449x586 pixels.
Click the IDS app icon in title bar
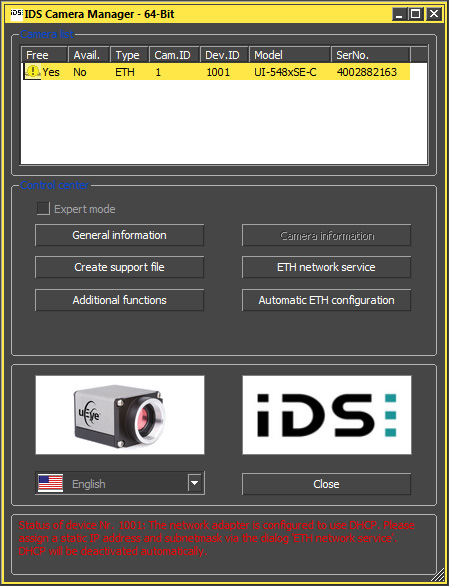tap(16, 14)
